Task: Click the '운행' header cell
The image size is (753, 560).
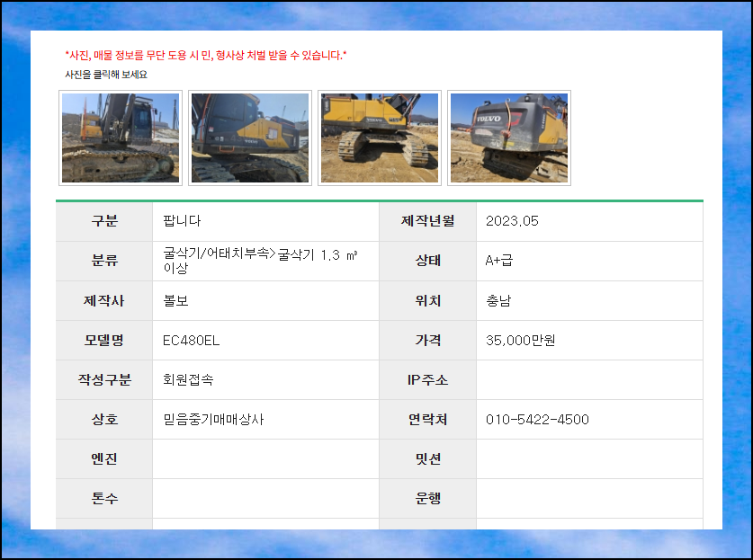Action: coord(428,499)
